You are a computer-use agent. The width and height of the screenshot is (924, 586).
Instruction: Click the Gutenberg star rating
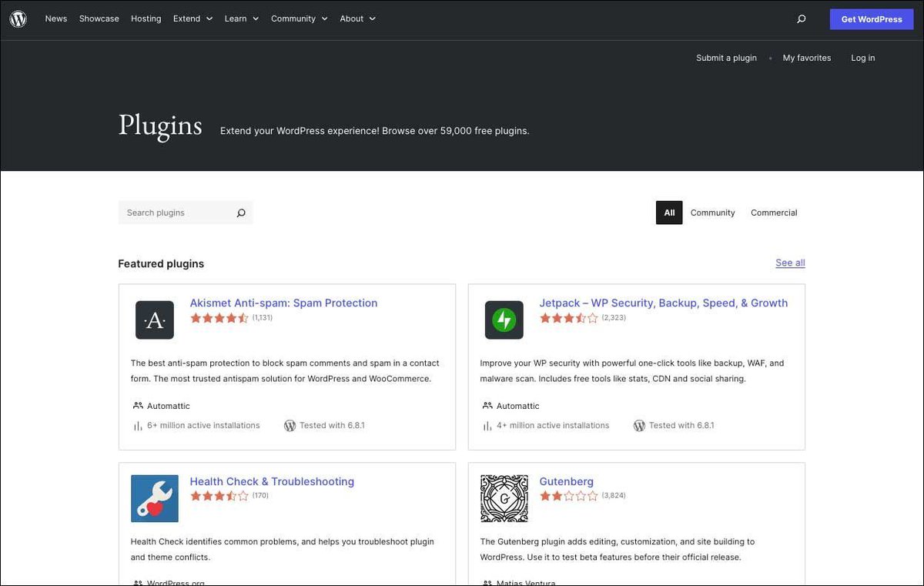(x=569, y=496)
